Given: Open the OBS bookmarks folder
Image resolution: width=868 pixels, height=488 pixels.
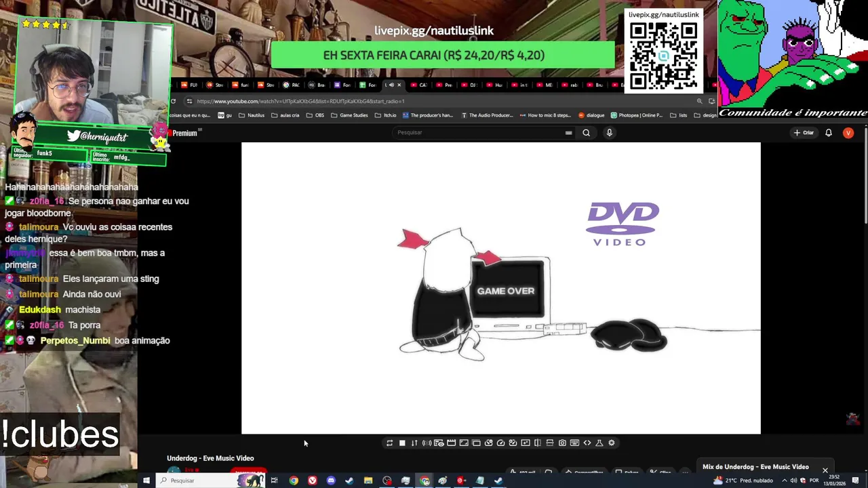Looking at the screenshot, I should pos(315,115).
